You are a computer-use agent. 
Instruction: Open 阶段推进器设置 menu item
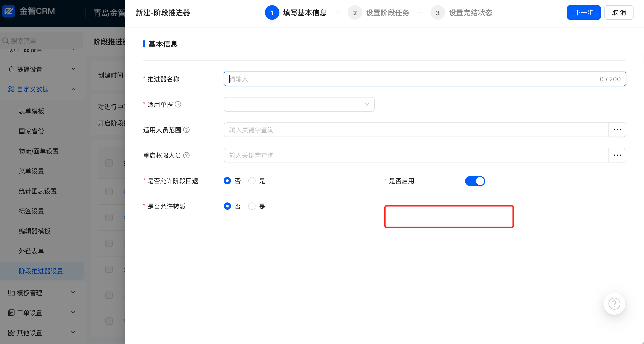tap(41, 271)
